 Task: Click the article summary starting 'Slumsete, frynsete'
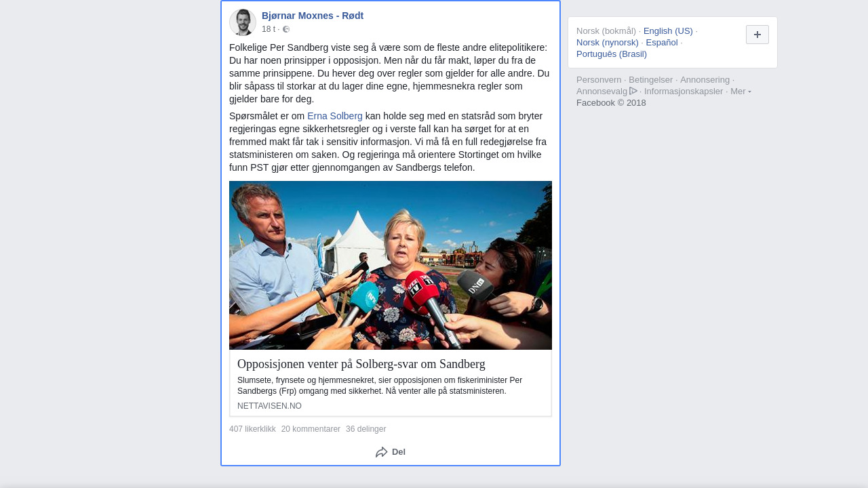tap(380, 386)
